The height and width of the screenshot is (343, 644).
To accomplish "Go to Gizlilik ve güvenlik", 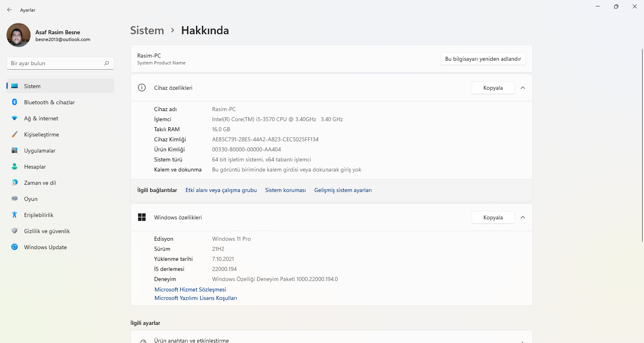I will point(60,231).
